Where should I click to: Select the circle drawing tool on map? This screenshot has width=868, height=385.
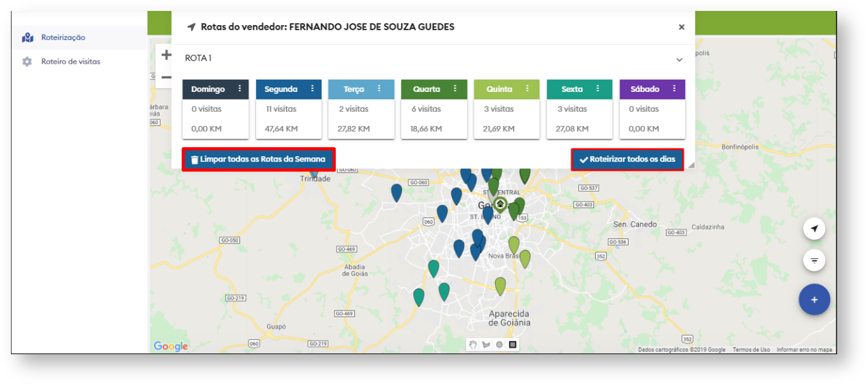499,345
